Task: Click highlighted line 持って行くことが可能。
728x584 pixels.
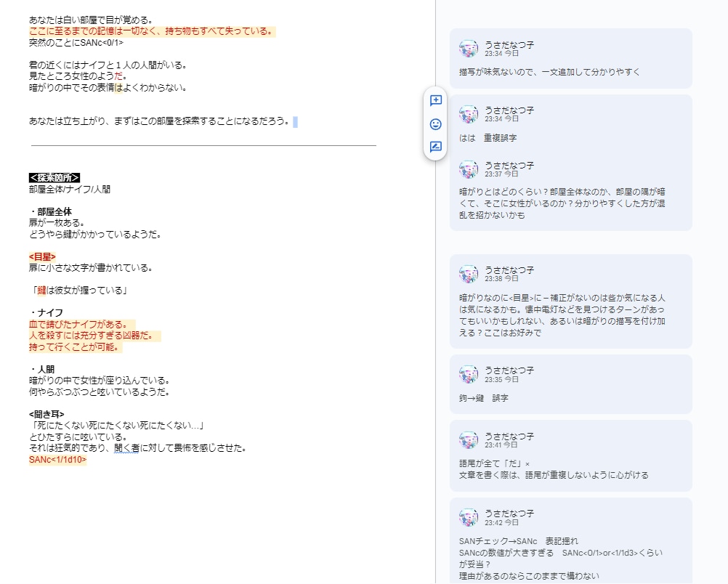Action: (74, 346)
